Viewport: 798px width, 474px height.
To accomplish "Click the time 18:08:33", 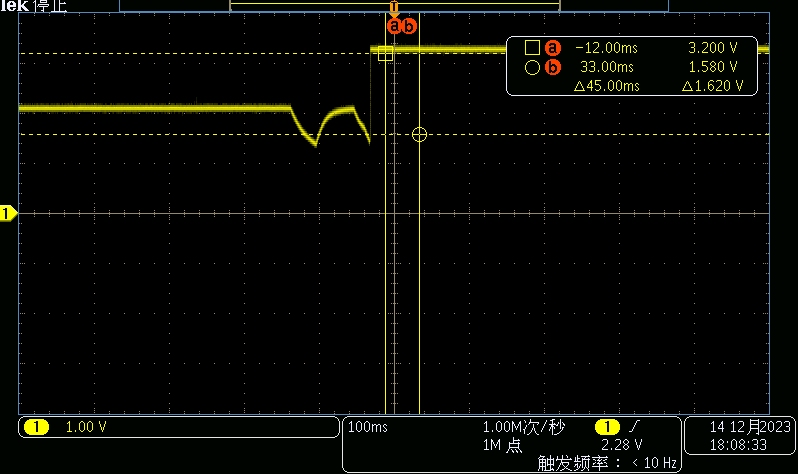I will tap(738, 445).
